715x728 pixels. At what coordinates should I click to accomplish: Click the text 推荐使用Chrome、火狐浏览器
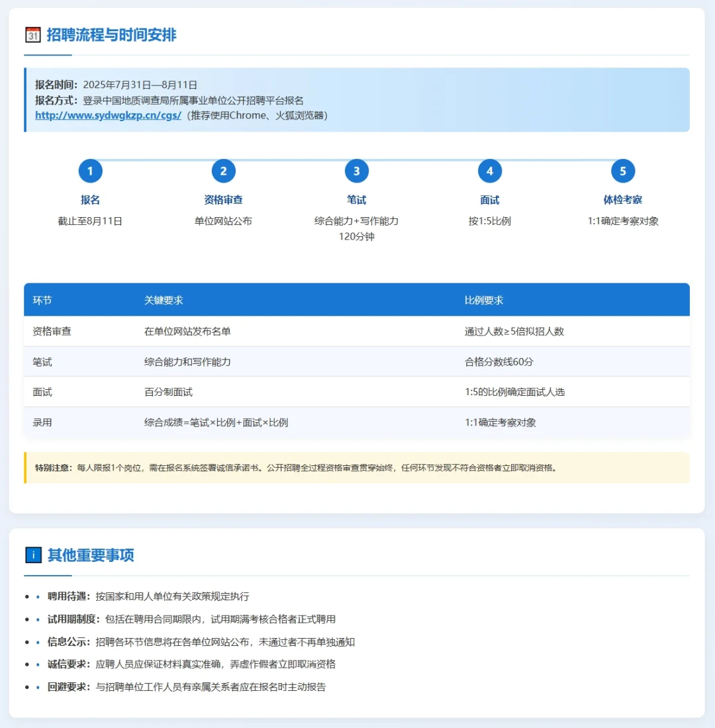click(x=258, y=116)
